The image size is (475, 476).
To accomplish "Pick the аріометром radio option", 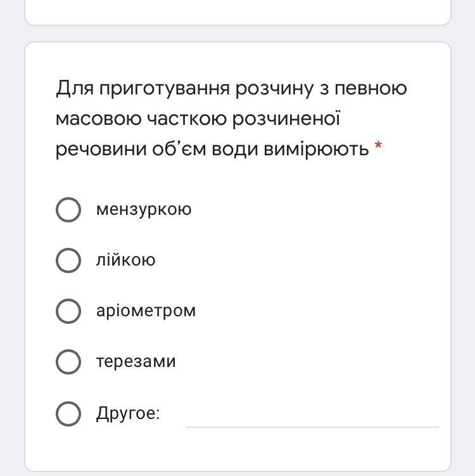I will tap(68, 311).
